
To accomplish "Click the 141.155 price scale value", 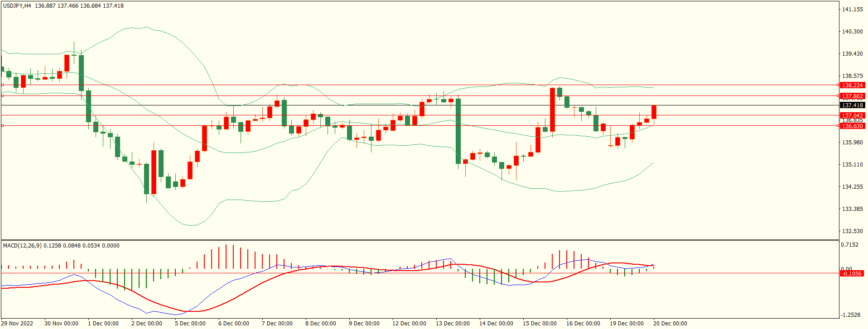I will coord(852,10).
